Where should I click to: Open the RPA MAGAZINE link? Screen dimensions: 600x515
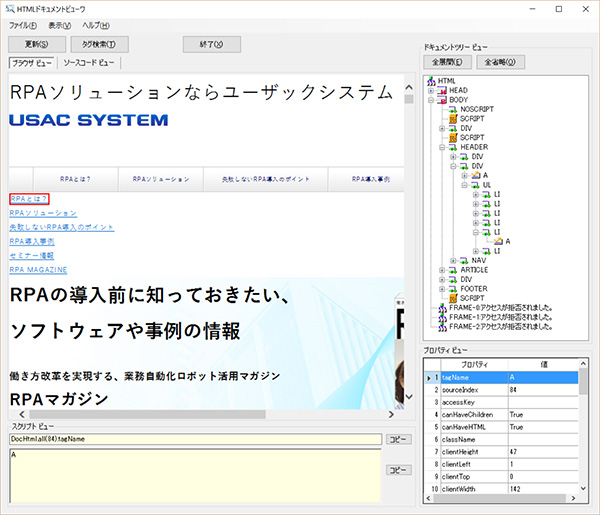[38, 270]
